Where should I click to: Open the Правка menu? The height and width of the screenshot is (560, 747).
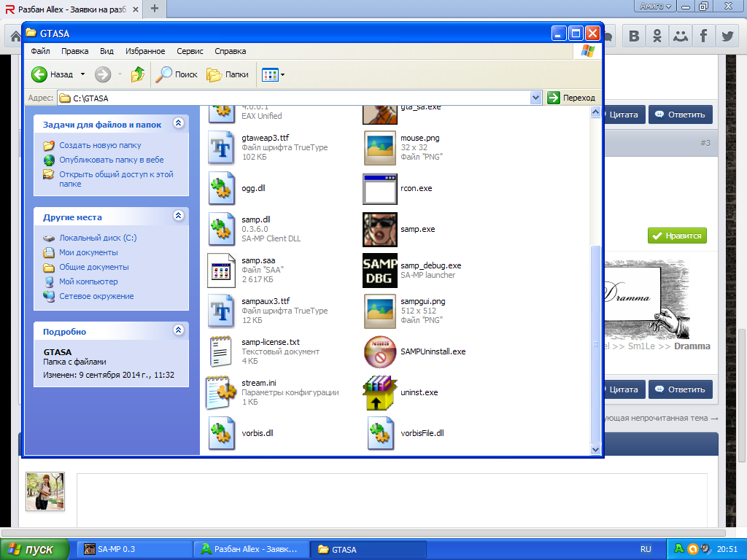(75, 51)
